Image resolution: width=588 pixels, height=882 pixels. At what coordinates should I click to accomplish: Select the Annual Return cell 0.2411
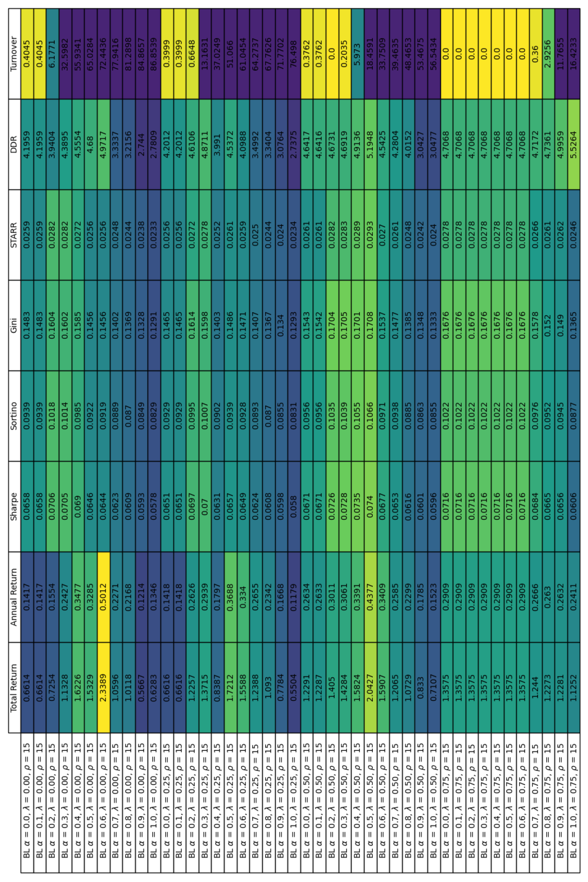point(574,597)
